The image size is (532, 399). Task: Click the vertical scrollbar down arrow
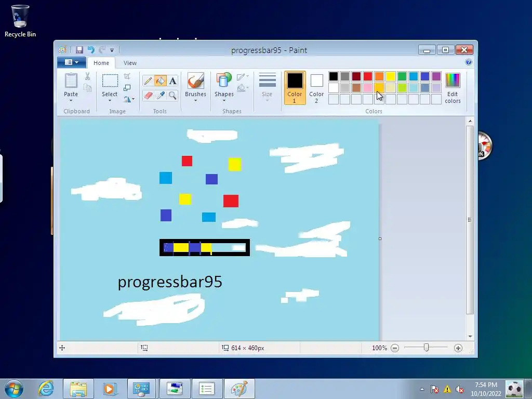coord(470,336)
